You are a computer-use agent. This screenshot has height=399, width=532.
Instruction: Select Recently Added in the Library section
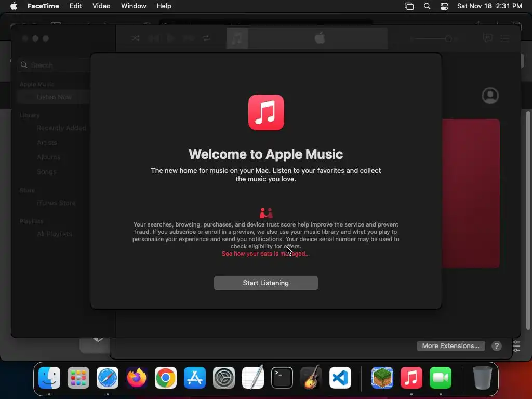coord(61,128)
